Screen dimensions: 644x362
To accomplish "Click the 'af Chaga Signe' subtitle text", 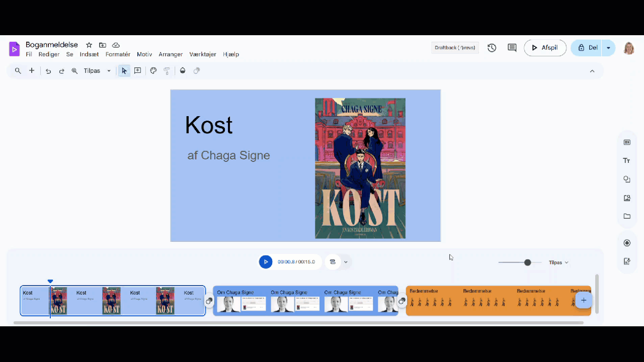I will point(229,155).
